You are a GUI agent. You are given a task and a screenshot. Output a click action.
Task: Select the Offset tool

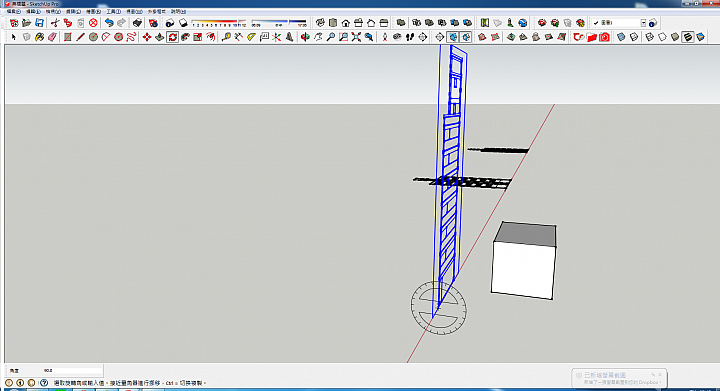[211, 37]
